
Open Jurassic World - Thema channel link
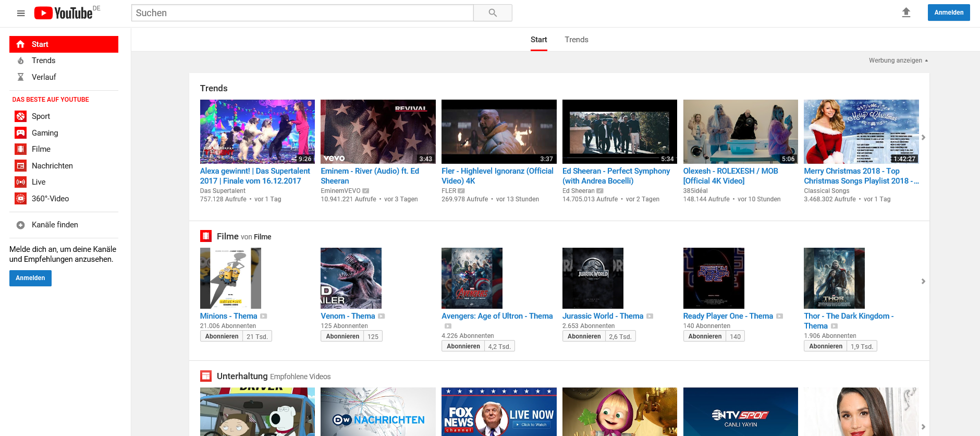(x=603, y=316)
